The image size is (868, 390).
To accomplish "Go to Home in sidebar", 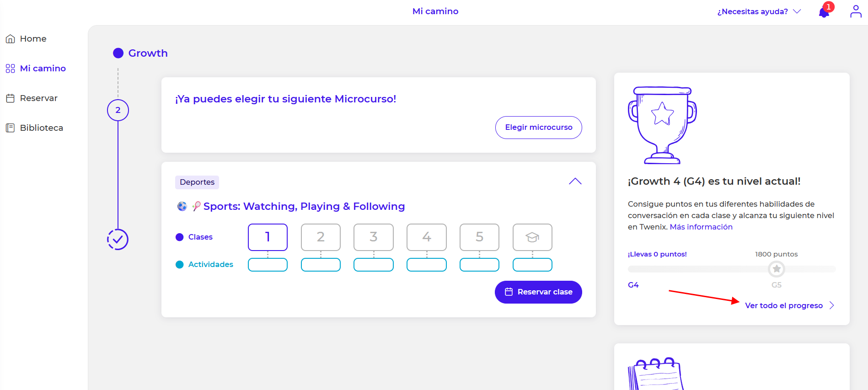I will [x=33, y=39].
